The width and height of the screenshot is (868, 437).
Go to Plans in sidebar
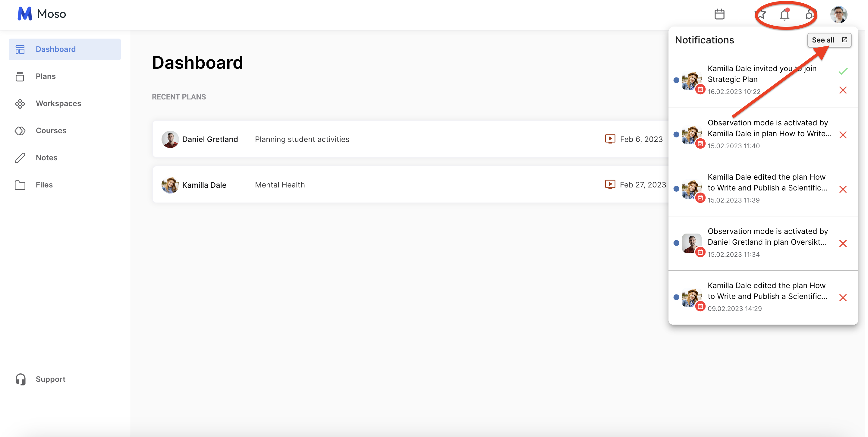tap(46, 77)
